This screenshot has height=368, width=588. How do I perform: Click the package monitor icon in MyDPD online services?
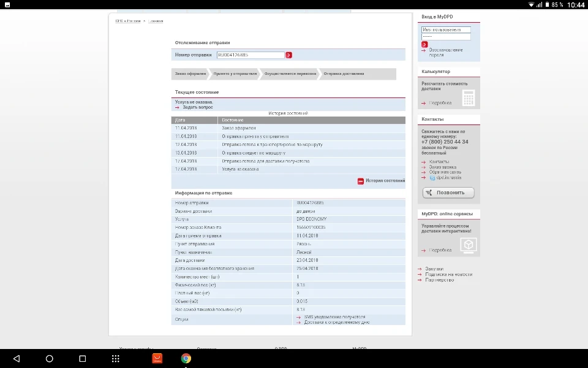(x=469, y=245)
